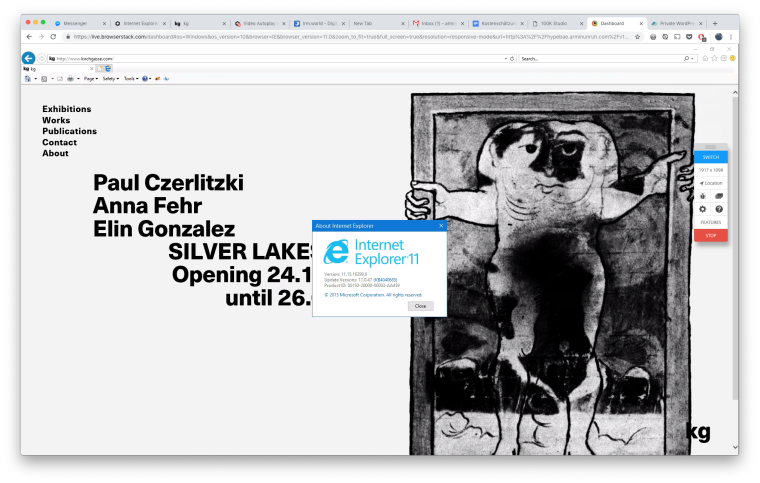Expand the Page dropdown in IE toolbar
Viewport: 760px width, 483px height.
(90, 78)
